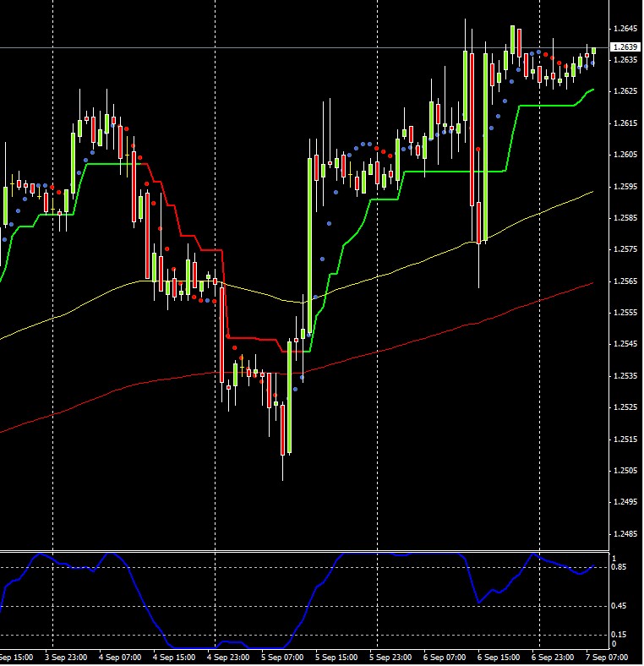Click the 0.15 indicator level label

coord(619,635)
